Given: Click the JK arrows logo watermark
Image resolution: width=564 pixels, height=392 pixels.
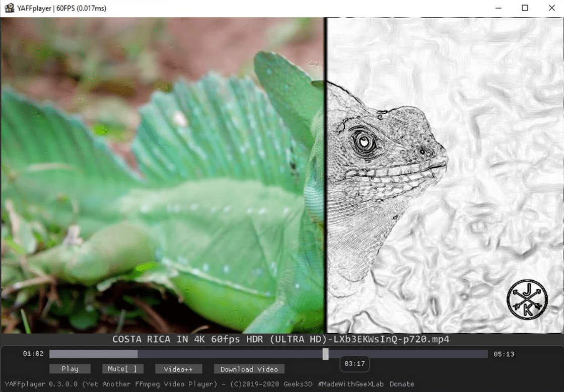Looking at the screenshot, I should coord(527,299).
